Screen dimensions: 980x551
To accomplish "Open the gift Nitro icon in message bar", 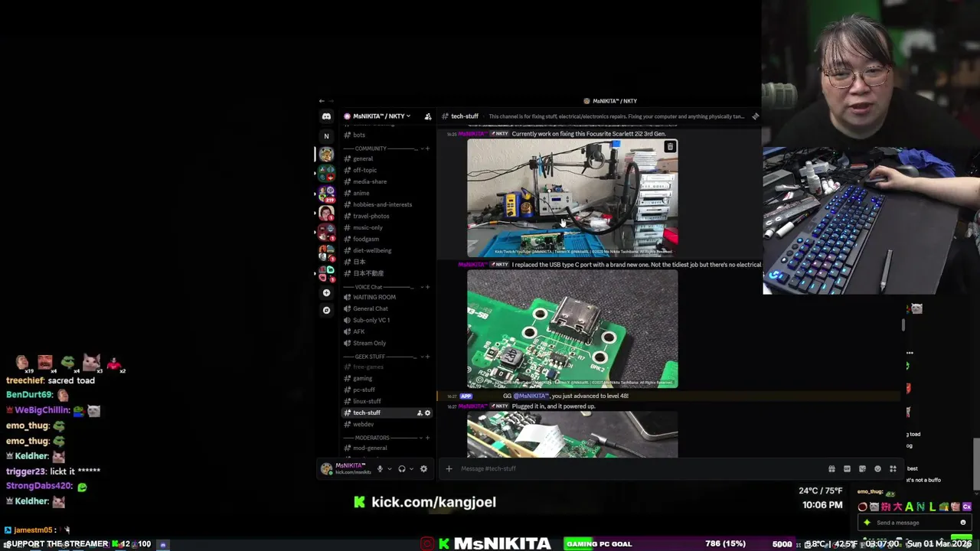I will [831, 468].
